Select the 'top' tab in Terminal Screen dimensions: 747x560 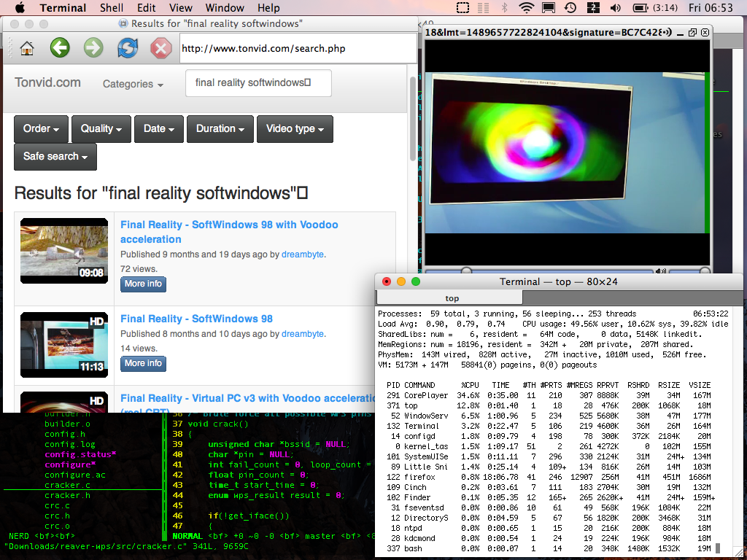[x=449, y=298]
